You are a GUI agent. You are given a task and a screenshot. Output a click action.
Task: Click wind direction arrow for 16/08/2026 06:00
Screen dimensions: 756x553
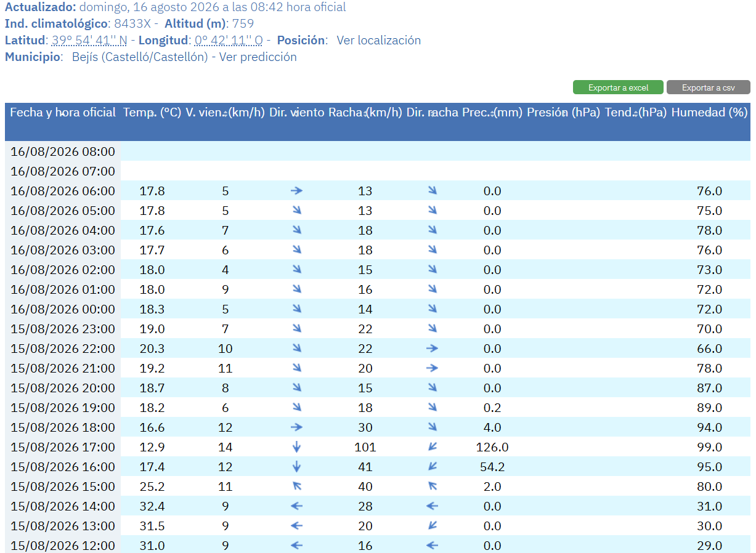pos(296,191)
